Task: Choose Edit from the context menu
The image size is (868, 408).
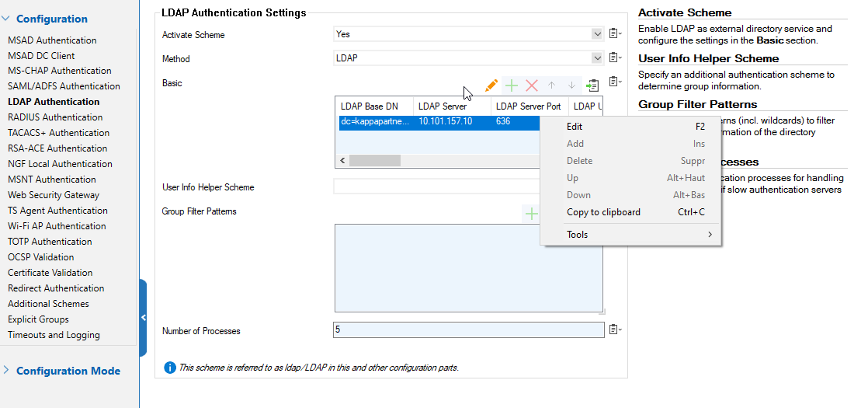Action: click(575, 127)
